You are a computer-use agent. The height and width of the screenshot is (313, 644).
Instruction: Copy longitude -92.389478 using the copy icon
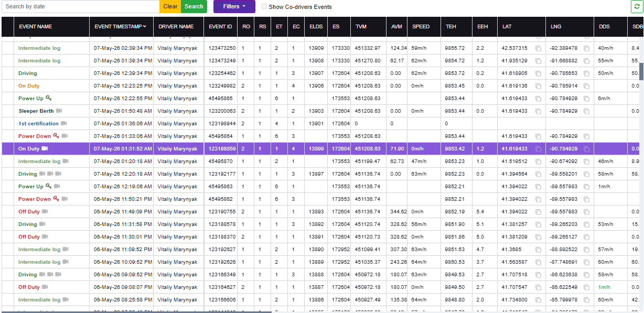point(587,48)
